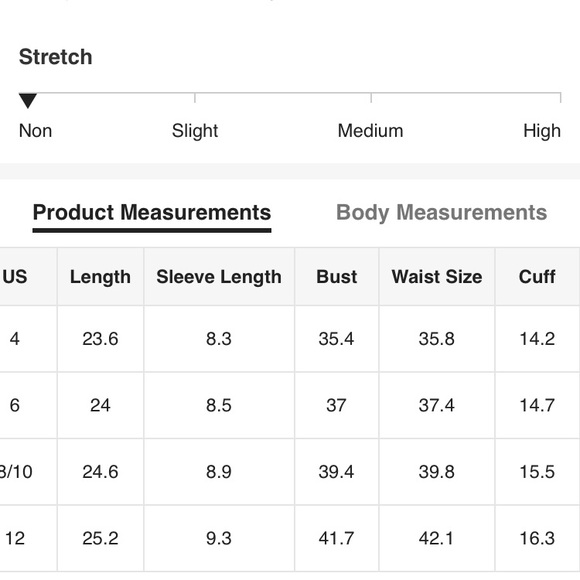This screenshot has width=580, height=580.
Task: Click the Stretch section heading
Action: click(55, 57)
